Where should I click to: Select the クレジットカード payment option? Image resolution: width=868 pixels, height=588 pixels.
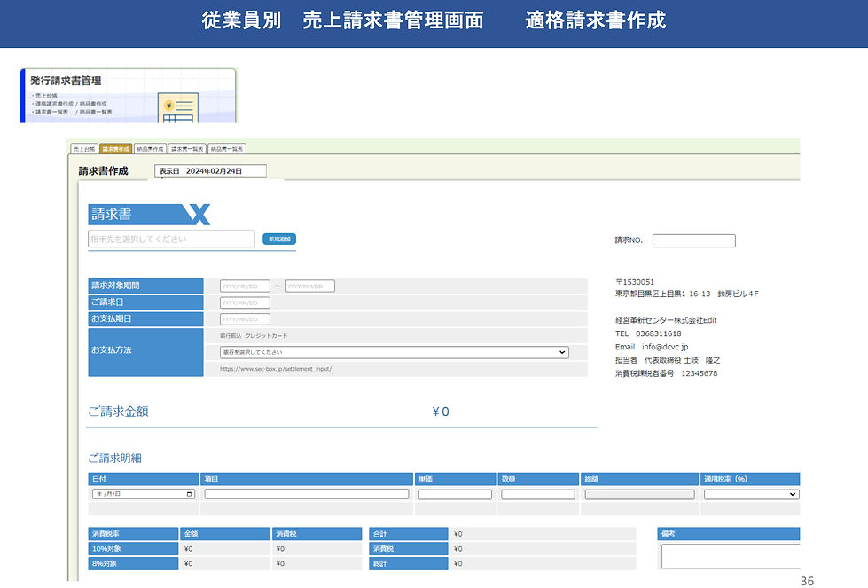click(266, 336)
